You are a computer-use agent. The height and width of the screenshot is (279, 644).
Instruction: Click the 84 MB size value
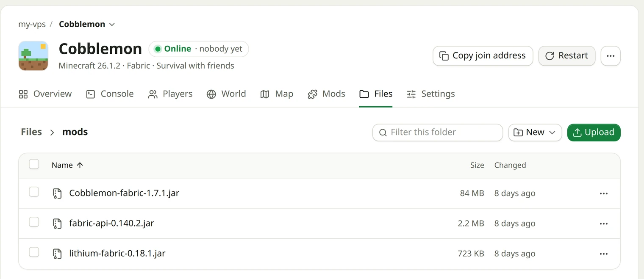point(472,193)
